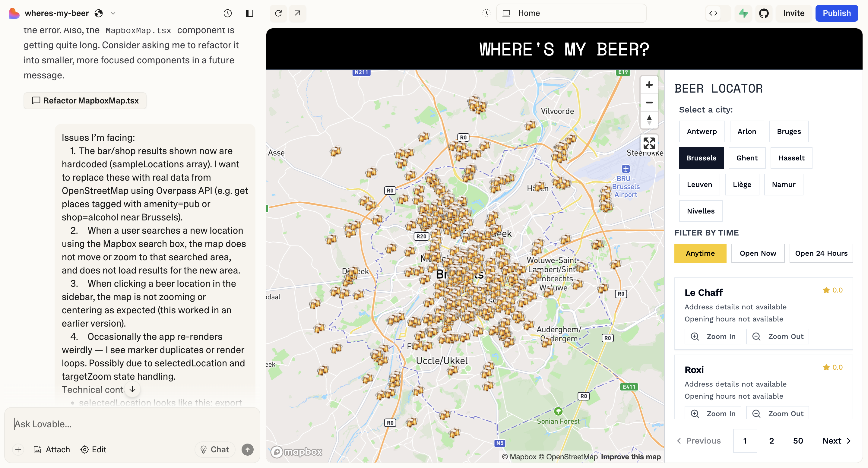The width and height of the screenshot is (868, 468).
Task: Open the code view brackets icon
Action: (713, 13)
